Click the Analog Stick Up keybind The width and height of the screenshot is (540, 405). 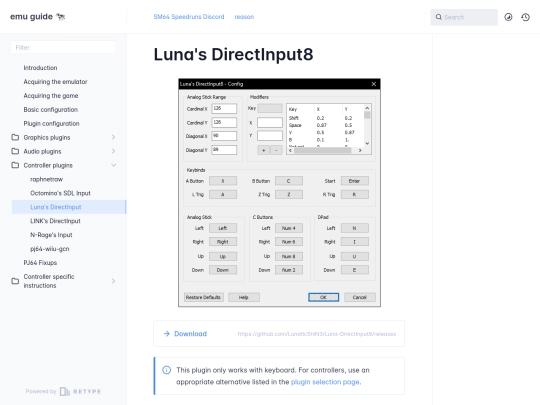point(223,256)
